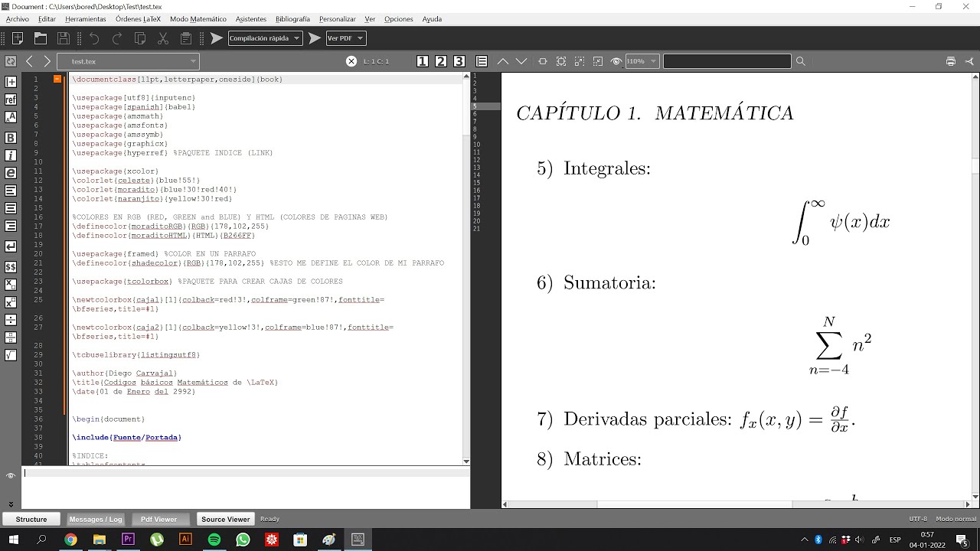Viewport: 980px width, 551px height.
Task: Open the Modo Matemático menu
Action: point(198,19)
